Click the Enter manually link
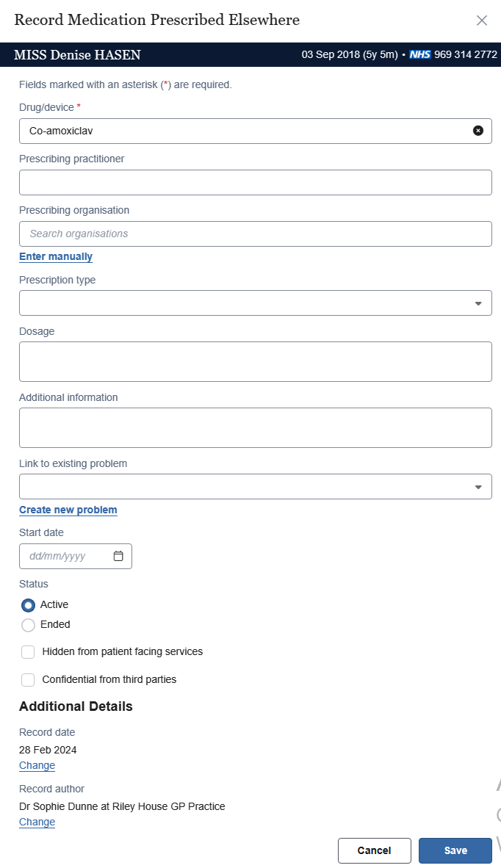This screenshot has width=501, height=868. 56,257
